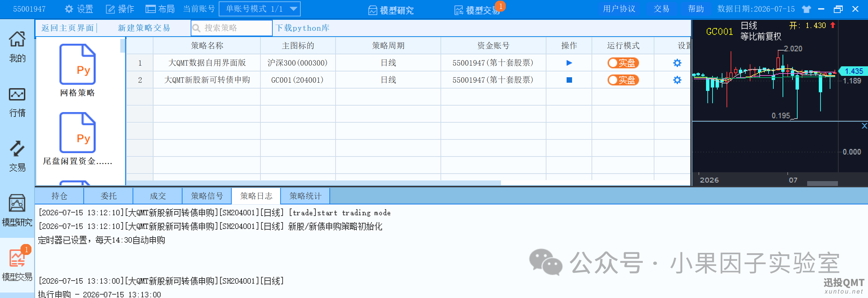The image size is (868, 298).
Task: Select strategy name 大QMT新股新可转债申购
Action: click(x=207, y=80)
